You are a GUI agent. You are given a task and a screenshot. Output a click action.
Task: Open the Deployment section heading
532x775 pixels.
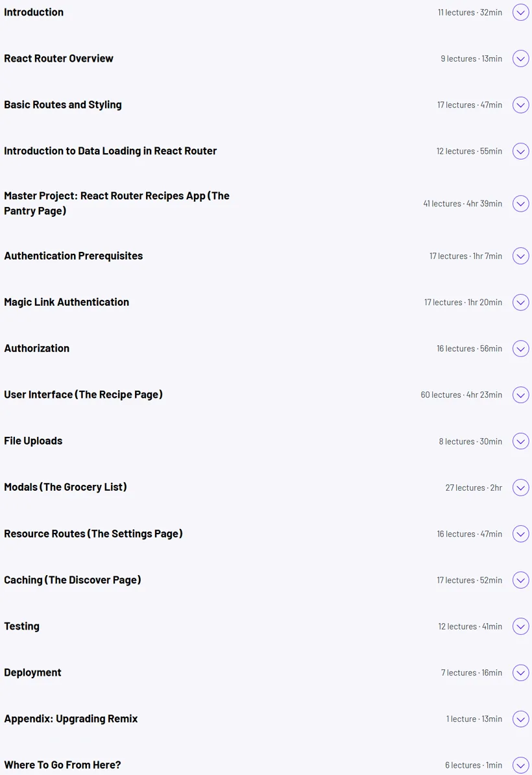pos(32,672)
